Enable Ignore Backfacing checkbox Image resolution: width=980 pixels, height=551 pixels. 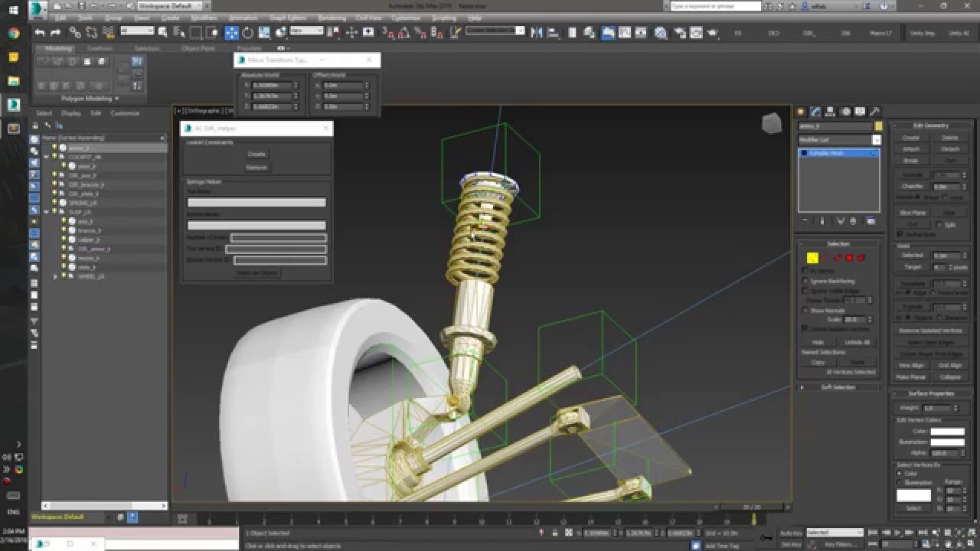(805, 281)
